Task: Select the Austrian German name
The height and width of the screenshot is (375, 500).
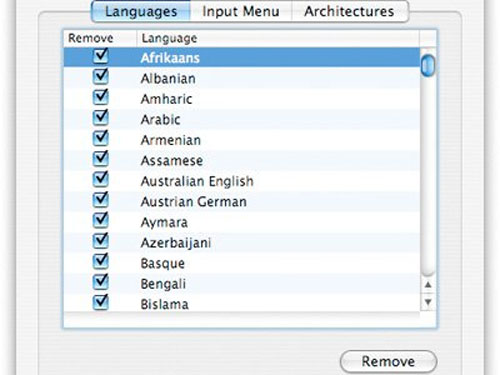Action: coord(194,202)
